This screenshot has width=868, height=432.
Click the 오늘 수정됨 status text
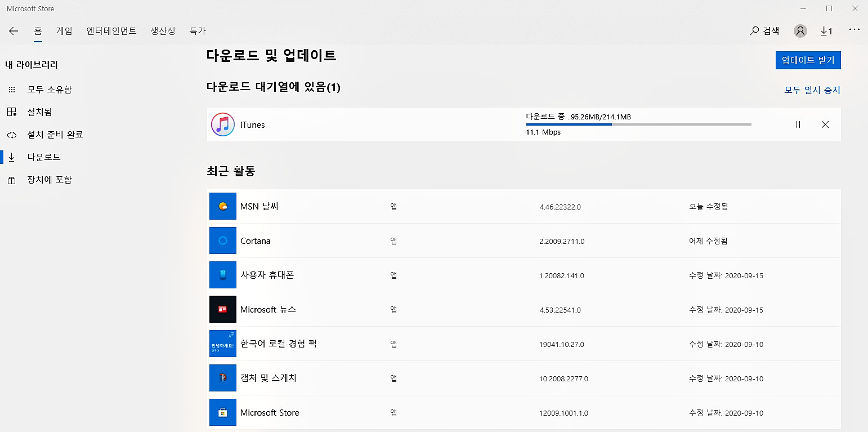(x=708, y=207)
